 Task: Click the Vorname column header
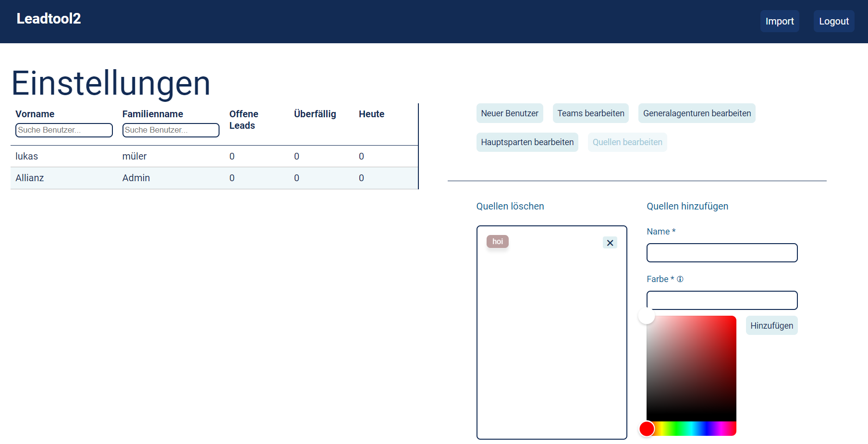[35, 114]
